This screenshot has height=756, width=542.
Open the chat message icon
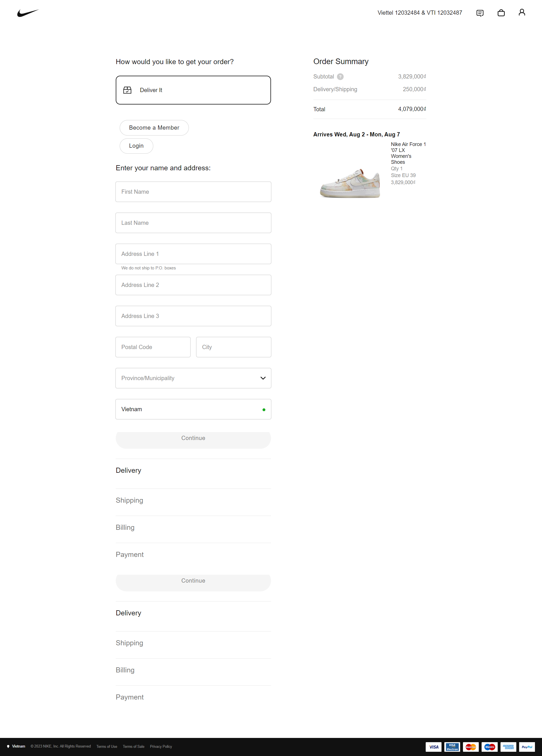pos(480,13)
